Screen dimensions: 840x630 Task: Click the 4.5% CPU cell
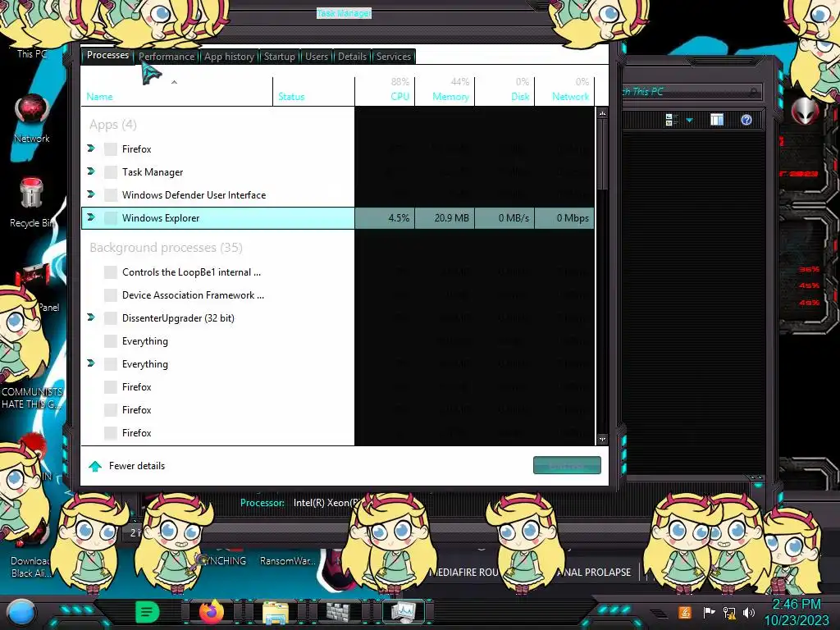[x=385, y=218]
